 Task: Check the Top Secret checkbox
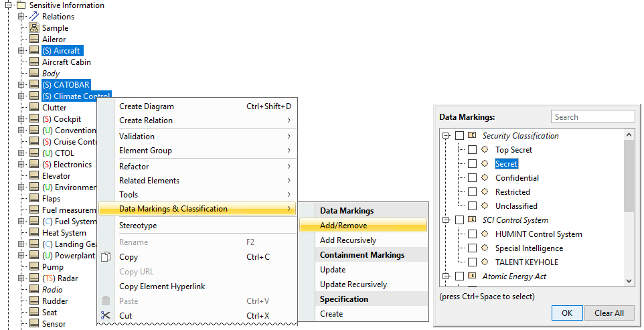tap(473, 150)
